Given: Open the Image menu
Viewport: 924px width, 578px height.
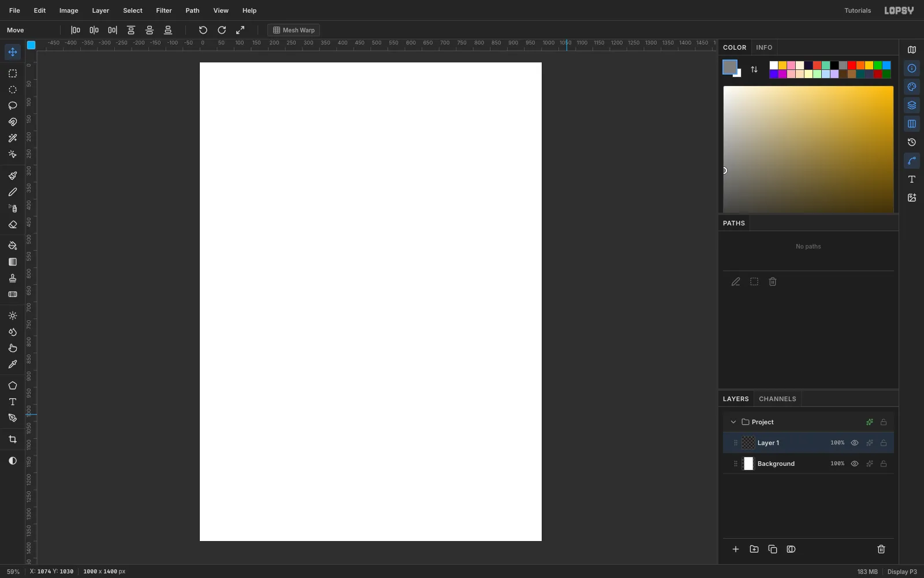Looking at the screenshot, I should click(x=69, y=10).
